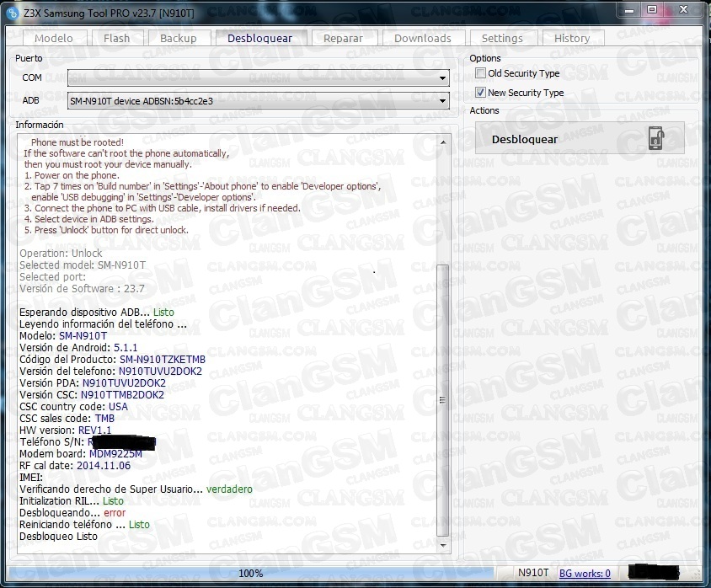Click 'Código del Producto: SM-N910TZKETMB' line
Viewport: 711px width, 588px height.
[112, 360]
